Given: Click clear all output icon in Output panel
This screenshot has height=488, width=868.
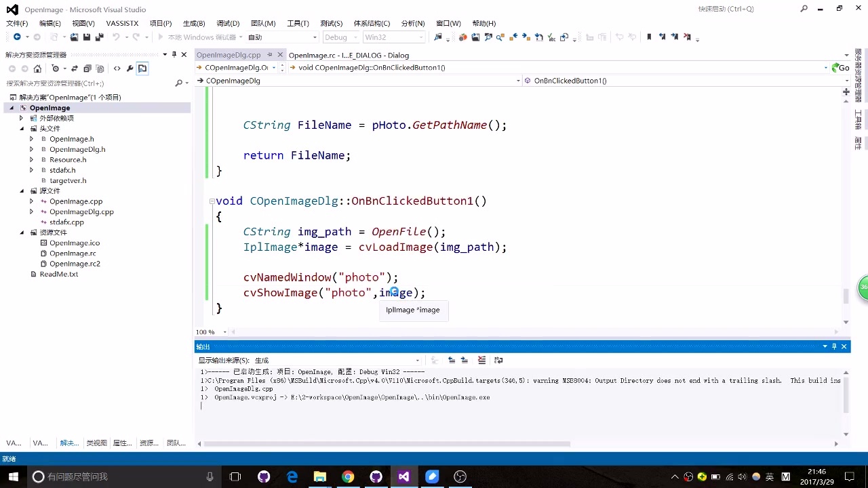Looking at the screenshot, I should [x=481, y=360].
